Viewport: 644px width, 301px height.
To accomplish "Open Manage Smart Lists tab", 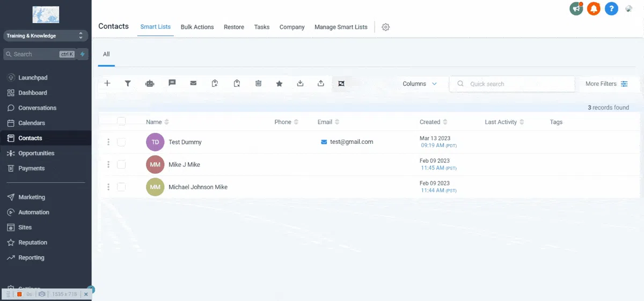I will click(341, 27).
